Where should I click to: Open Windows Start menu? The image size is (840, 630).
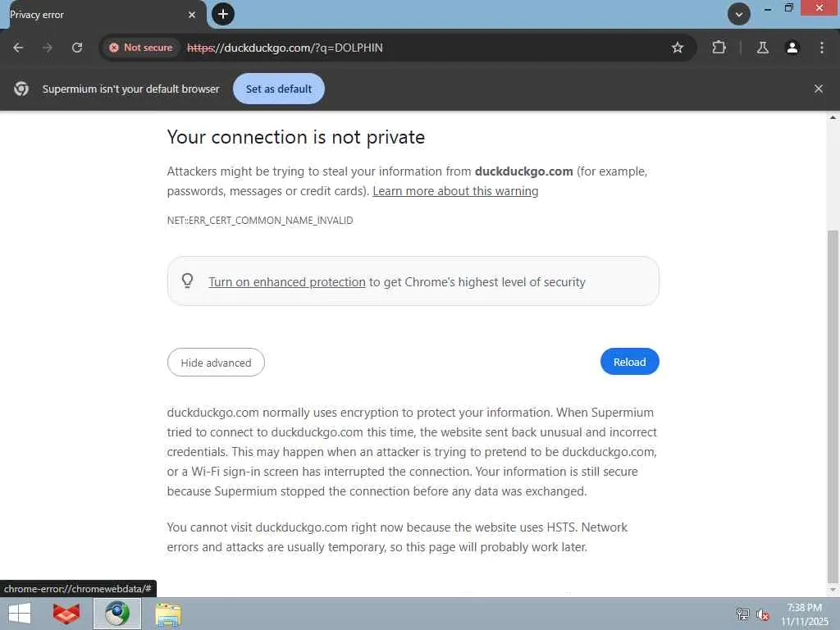[20, 614]
